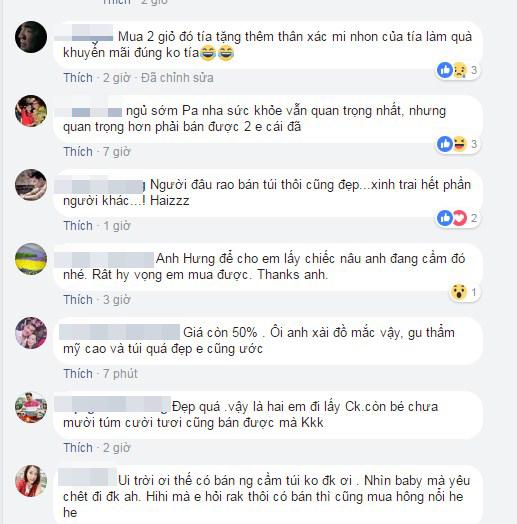Click Thích under 'Giá còn 50%' comment
The width and height of the screenshot is (517, 524).
click(78, 374)
